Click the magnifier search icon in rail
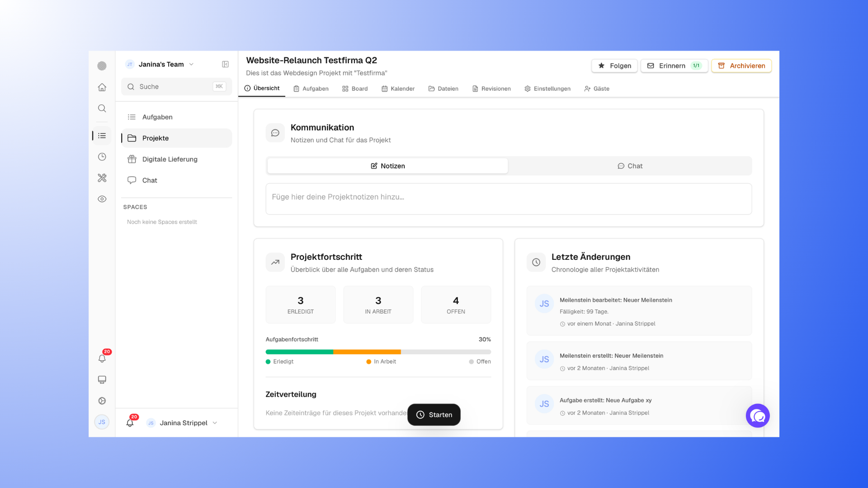The image size is (868, 488). (x=102, y=108)
